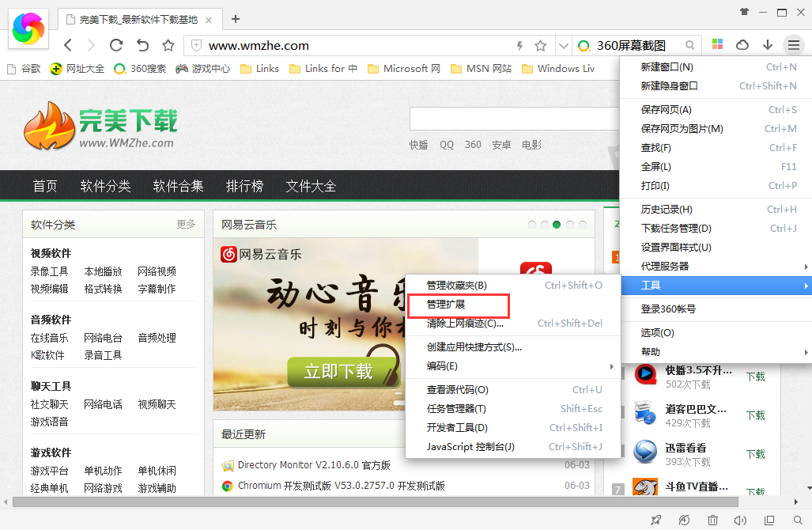Open downloads via down-arrow icon
Viewport: 812px width, 530px height.
(768, 45)
